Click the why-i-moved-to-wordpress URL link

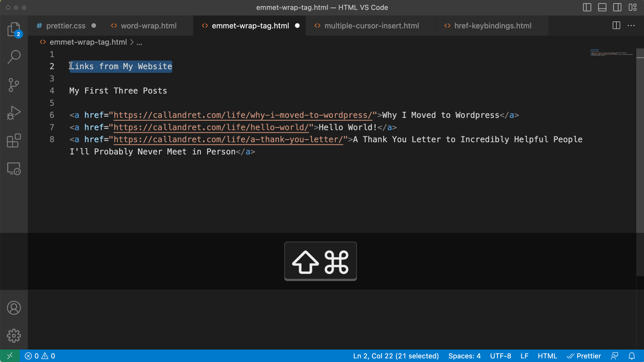tap(242, 115)
